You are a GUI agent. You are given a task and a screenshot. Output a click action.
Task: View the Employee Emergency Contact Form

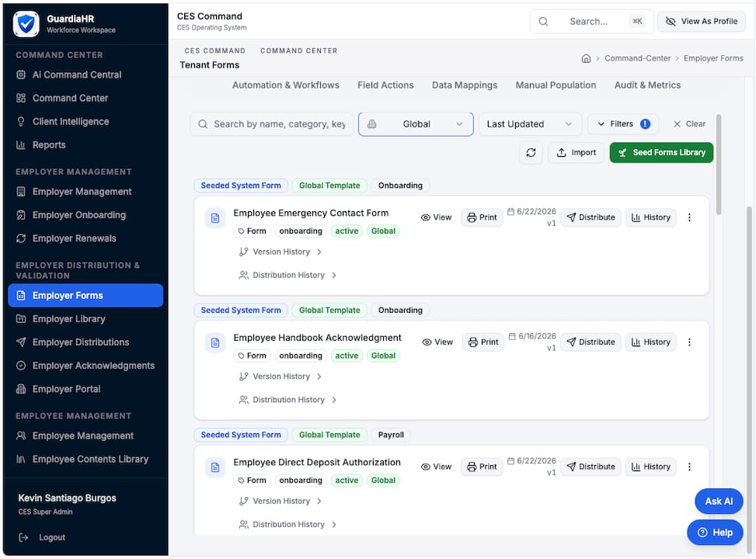coord(437,217)
